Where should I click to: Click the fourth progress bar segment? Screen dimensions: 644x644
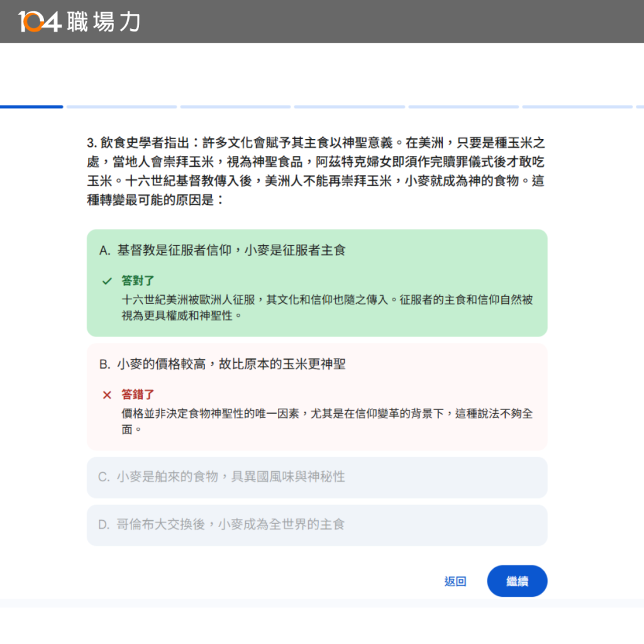point(349,107)
